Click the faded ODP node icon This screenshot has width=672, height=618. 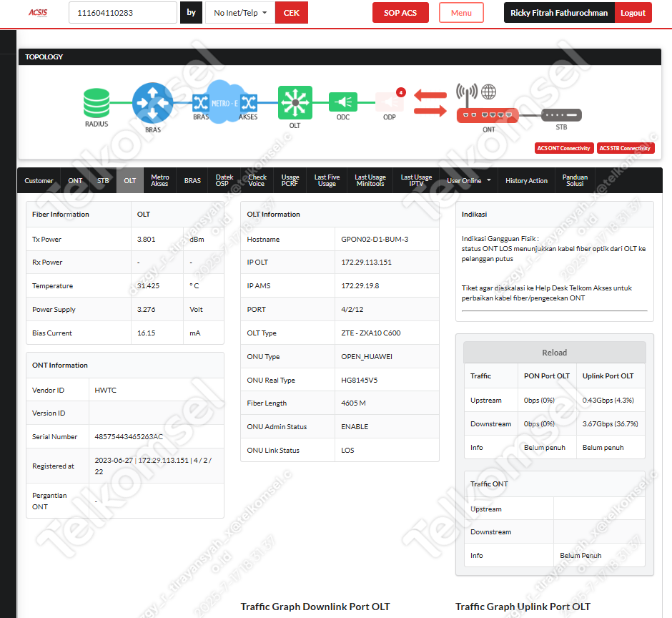389,102
